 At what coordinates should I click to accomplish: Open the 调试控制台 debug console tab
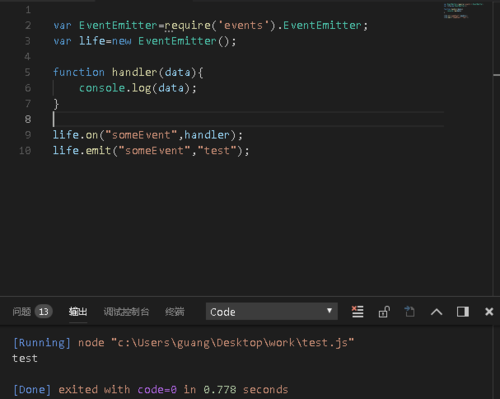point(126,312)
